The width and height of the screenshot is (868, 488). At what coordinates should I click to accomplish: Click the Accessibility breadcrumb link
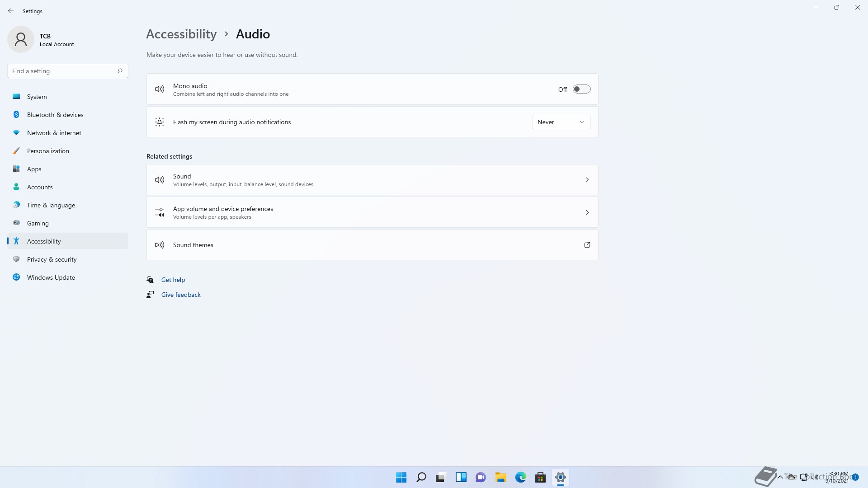(181, 34)
